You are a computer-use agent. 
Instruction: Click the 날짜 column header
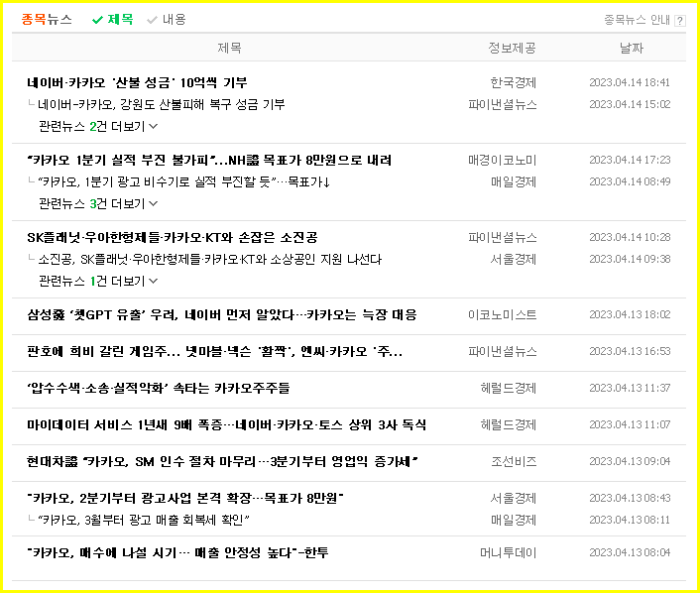click(632, 48)
